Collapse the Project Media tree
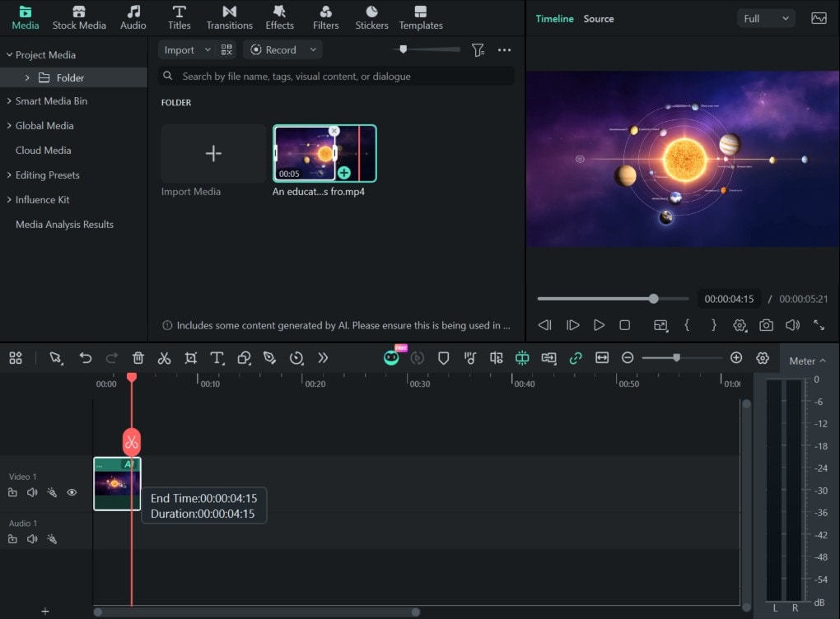 (x=9, y=54)
